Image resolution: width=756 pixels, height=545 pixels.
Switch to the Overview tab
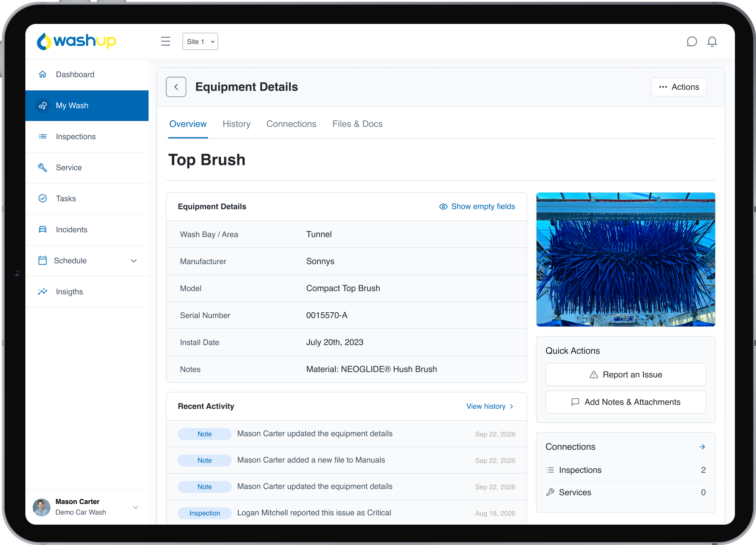tap(188, 124)
